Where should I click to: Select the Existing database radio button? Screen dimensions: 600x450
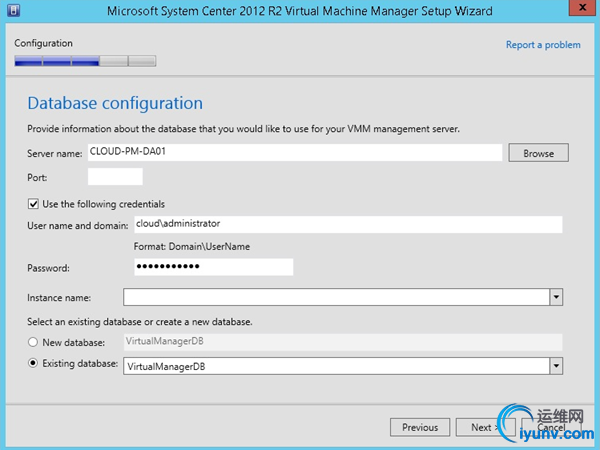tap(33, 363)
